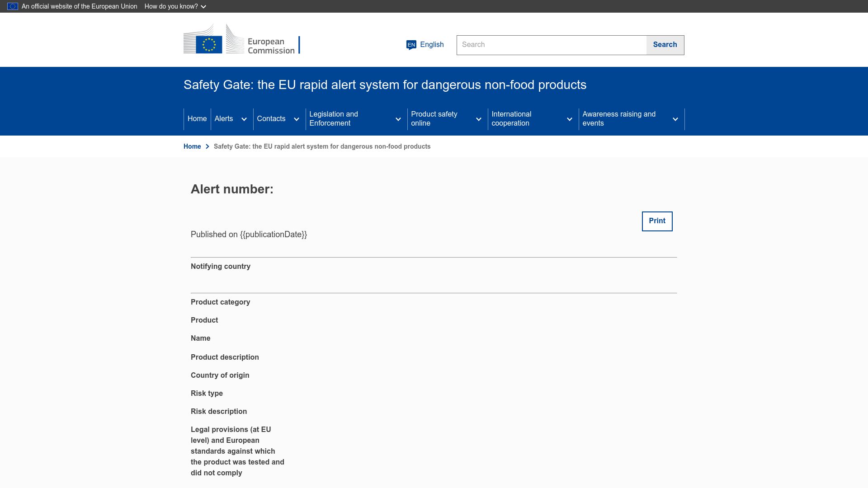
Task: Open the Home menu item
Action: pos(197,119)
